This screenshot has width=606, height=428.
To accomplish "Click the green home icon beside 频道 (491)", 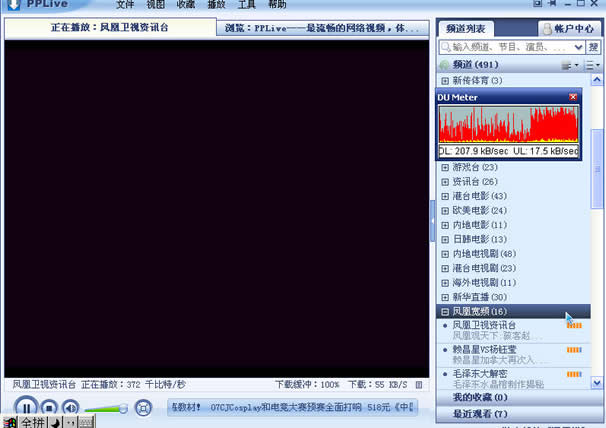I will pyautogui.click(x=444, y=65).
